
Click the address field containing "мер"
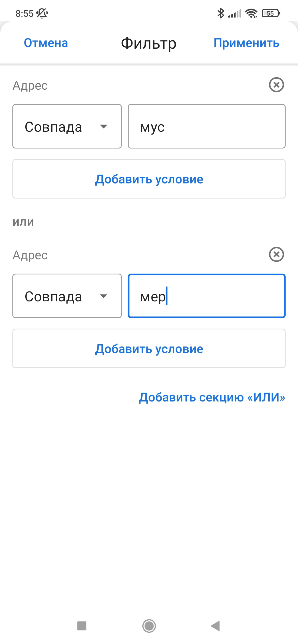click(x=207, y=296)
